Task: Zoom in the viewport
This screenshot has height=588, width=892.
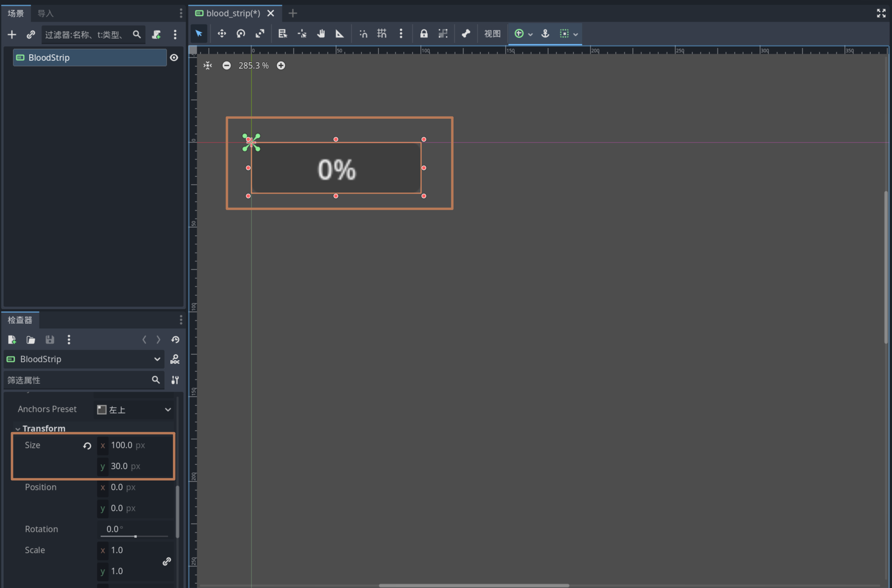Action: (281, 66)
